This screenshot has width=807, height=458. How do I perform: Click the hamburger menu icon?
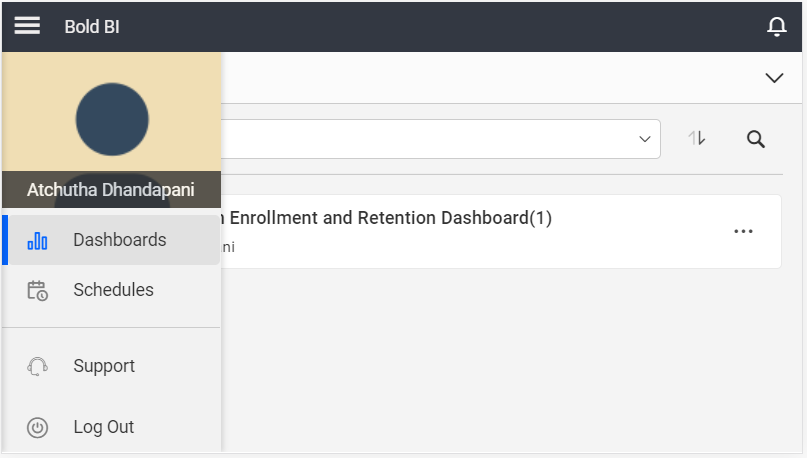coord(27,26)
